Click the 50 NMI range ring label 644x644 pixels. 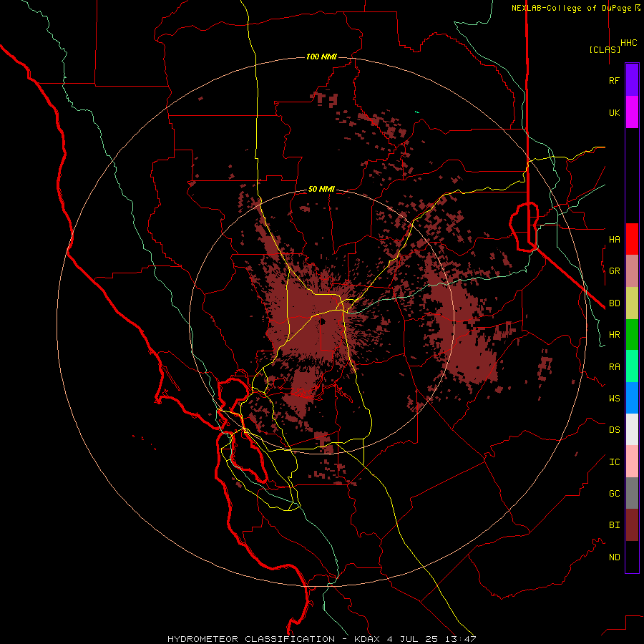click(321, 190)
